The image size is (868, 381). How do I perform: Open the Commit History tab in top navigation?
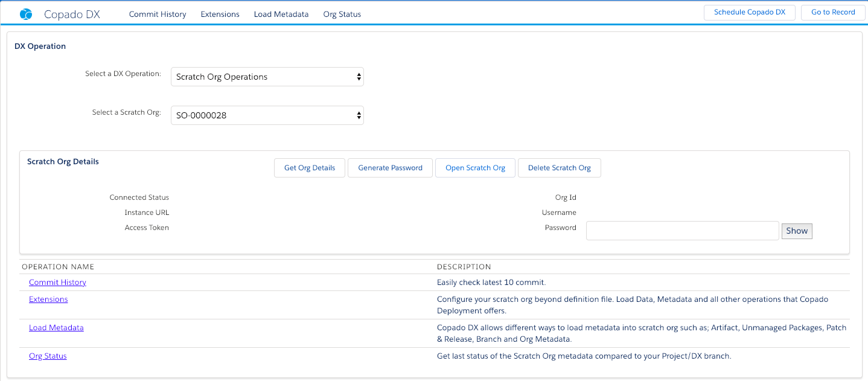coord(158,14)
